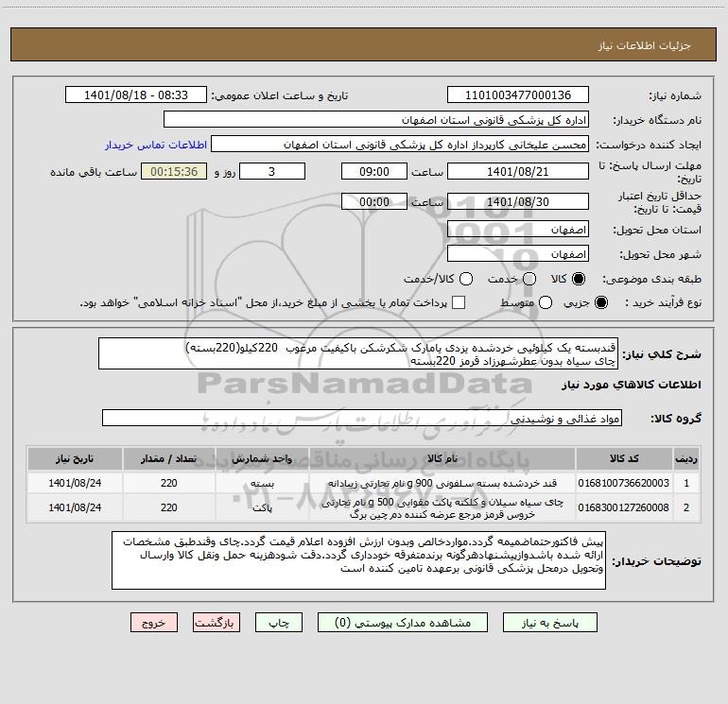Click the شماره نیاز field 1101003477000136
This screenshot has width=728, height=704.
click(518, 95)
